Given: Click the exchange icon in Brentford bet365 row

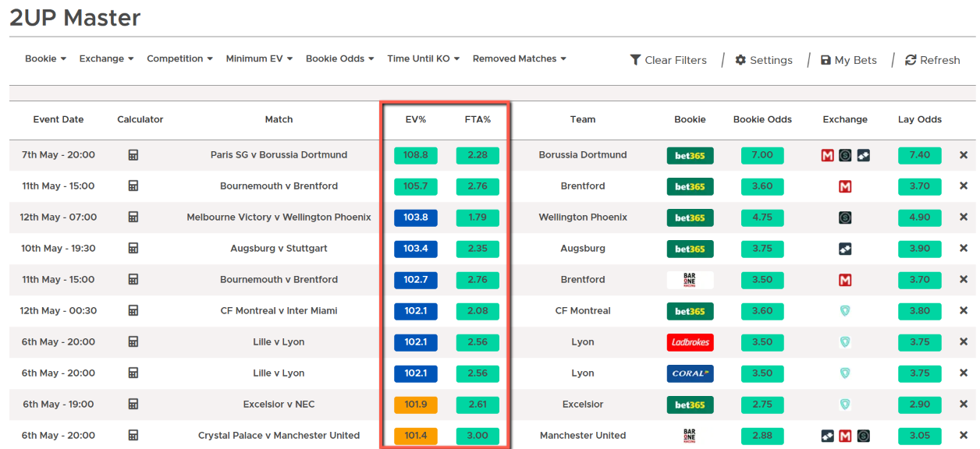Looking at the screenshot, I should tap(845, 186).
